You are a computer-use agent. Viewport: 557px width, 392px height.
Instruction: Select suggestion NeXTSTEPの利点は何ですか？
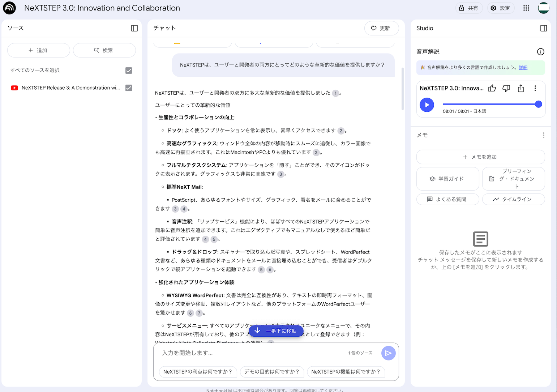(x=198, y=372)
